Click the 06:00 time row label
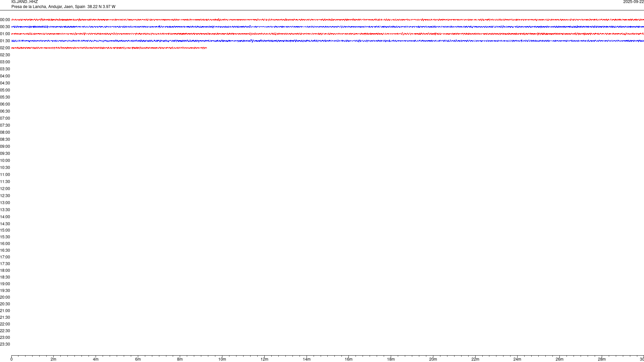644x362 pixels. pyautogui.click(x=5, y=104)
